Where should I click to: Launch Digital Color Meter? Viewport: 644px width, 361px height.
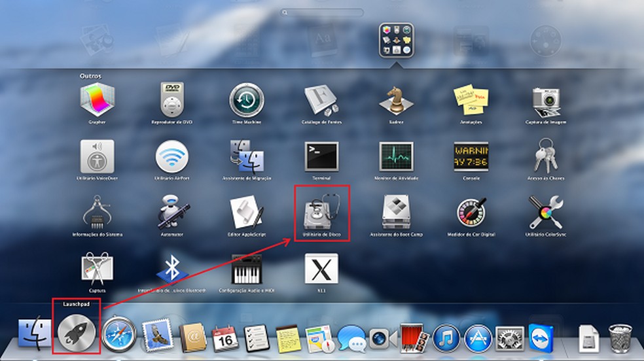click(x=471, y=212)
